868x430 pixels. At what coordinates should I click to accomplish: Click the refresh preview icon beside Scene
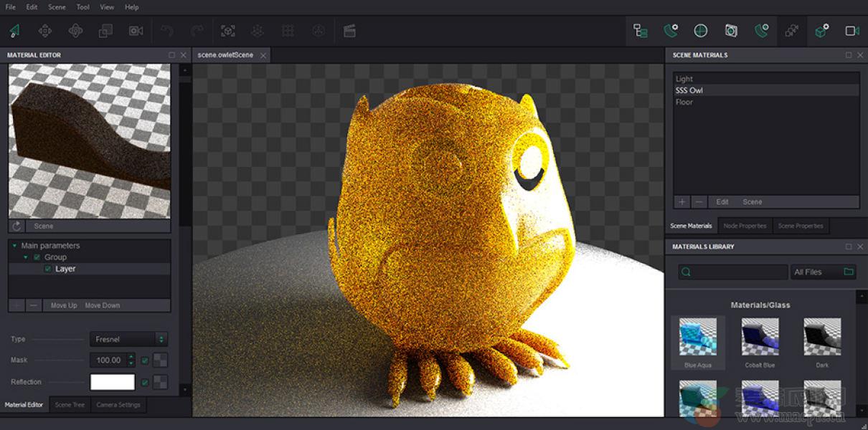17,226
